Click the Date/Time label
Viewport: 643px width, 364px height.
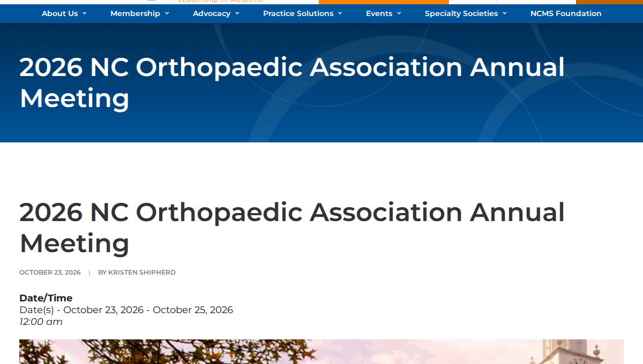(46, 298)
